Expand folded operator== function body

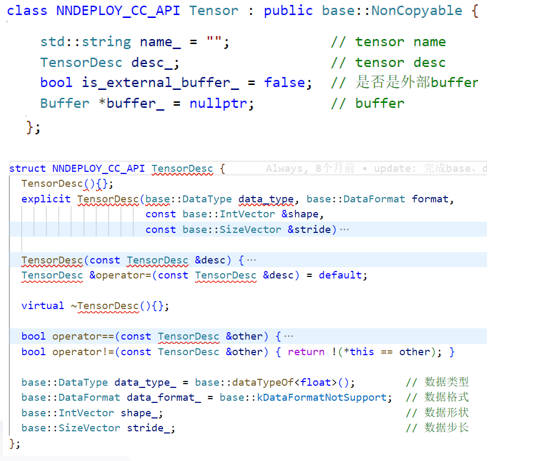coord(289,336)
